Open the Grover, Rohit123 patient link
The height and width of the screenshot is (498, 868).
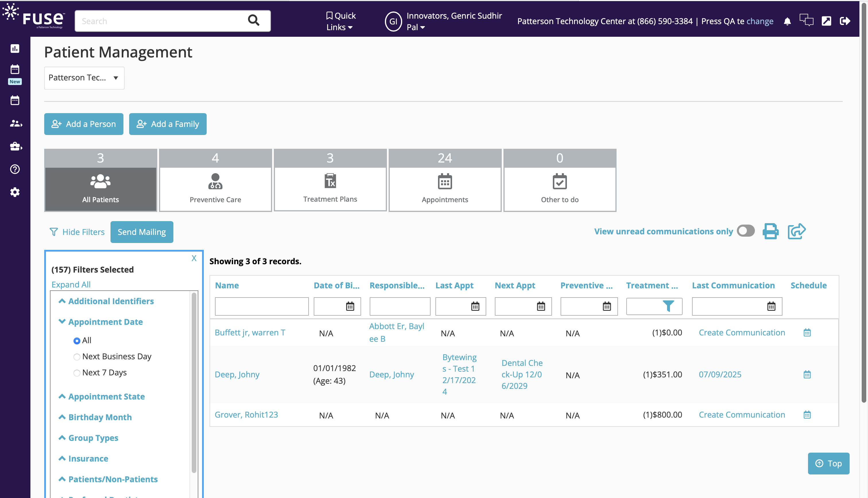pyautogui.click(x=246, y=415)
